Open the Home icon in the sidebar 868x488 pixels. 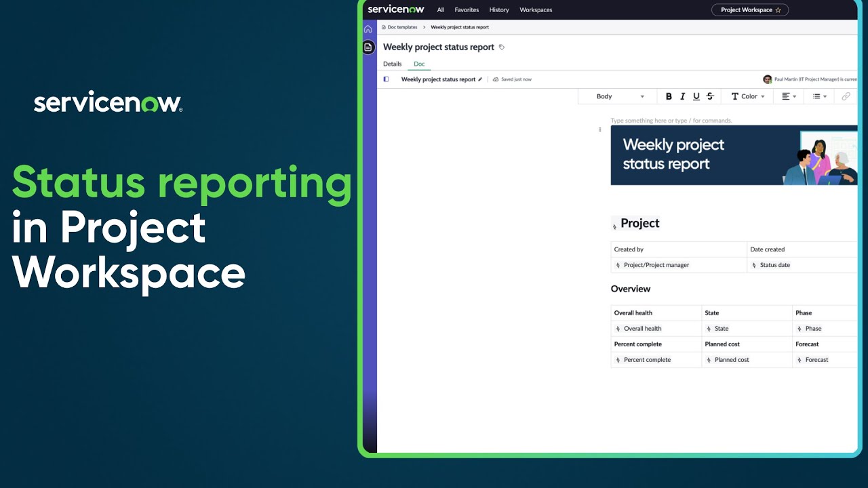368,28
